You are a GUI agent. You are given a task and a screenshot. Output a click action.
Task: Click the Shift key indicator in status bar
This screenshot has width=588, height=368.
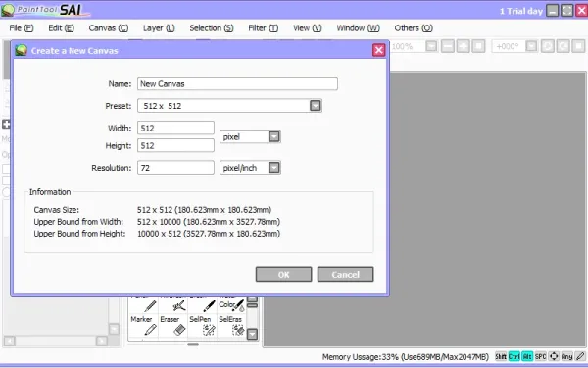pos(501,356)
